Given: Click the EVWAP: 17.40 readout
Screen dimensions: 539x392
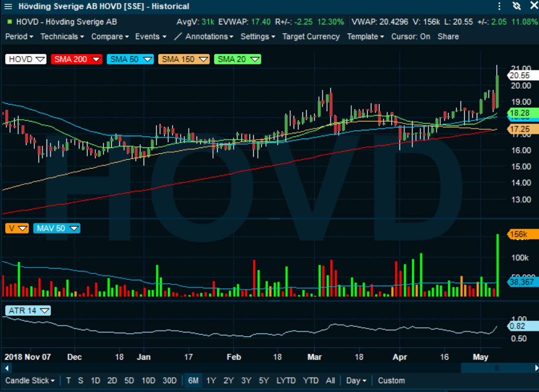Looking at the screenshot, I should point(245,22).
